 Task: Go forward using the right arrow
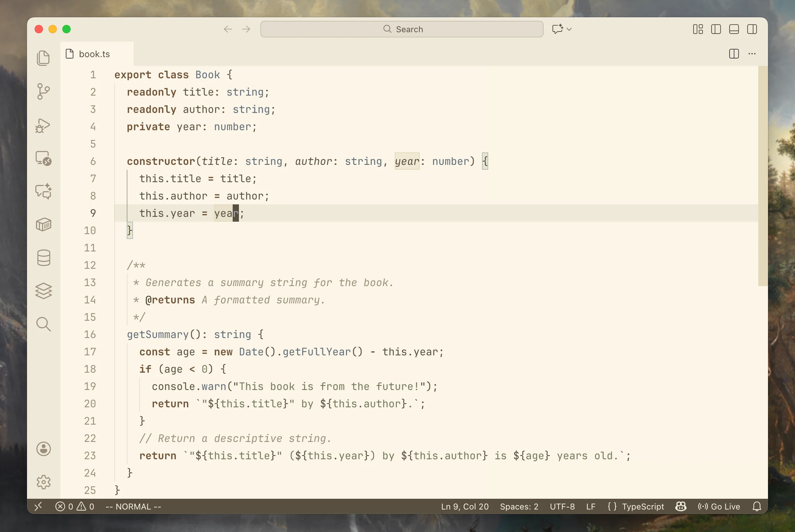246,29
